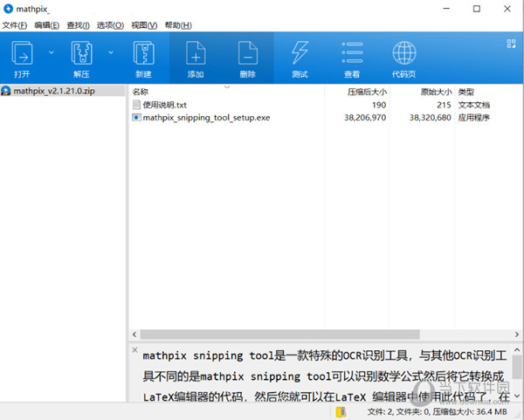Sort by the 类型 column header

coord(465,92)
